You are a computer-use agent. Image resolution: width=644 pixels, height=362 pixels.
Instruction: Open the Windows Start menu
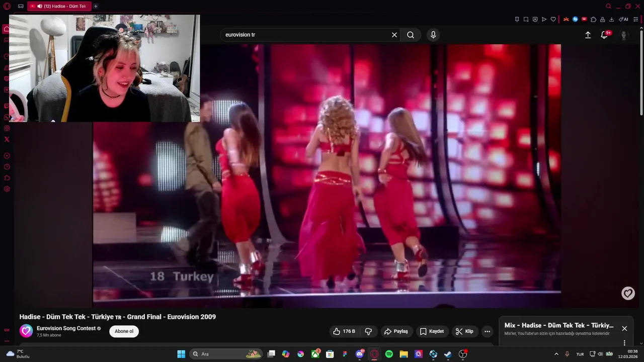[181, 354]
